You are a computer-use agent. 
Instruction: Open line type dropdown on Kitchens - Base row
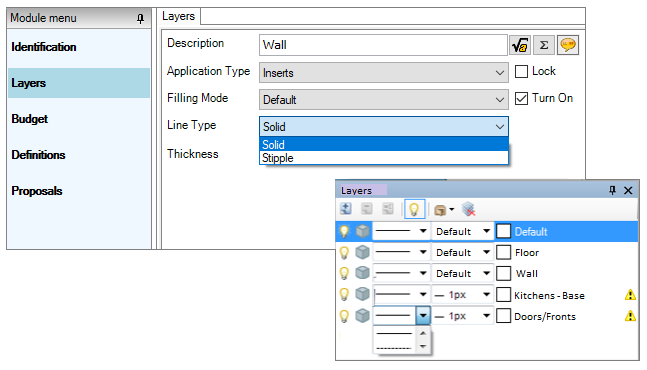click(x=423, y=295)
